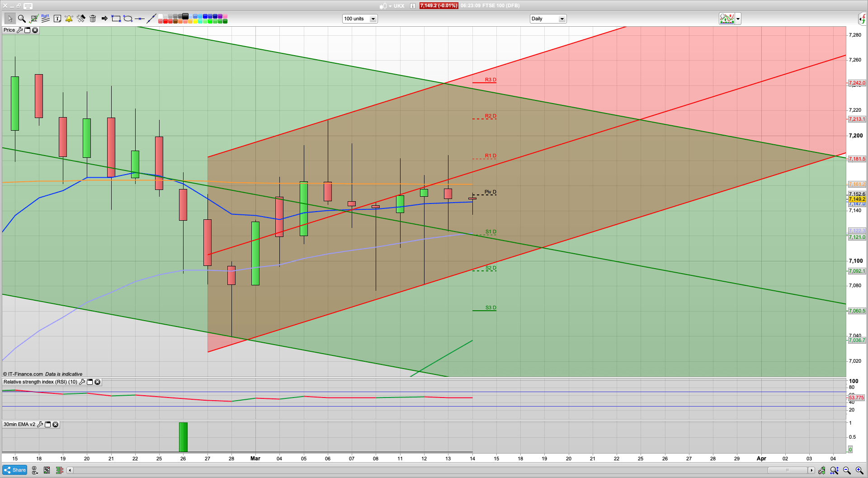Click the horizontal scrollbar right arrow
This screenshot has height=478, width=868.
[811, 470]
